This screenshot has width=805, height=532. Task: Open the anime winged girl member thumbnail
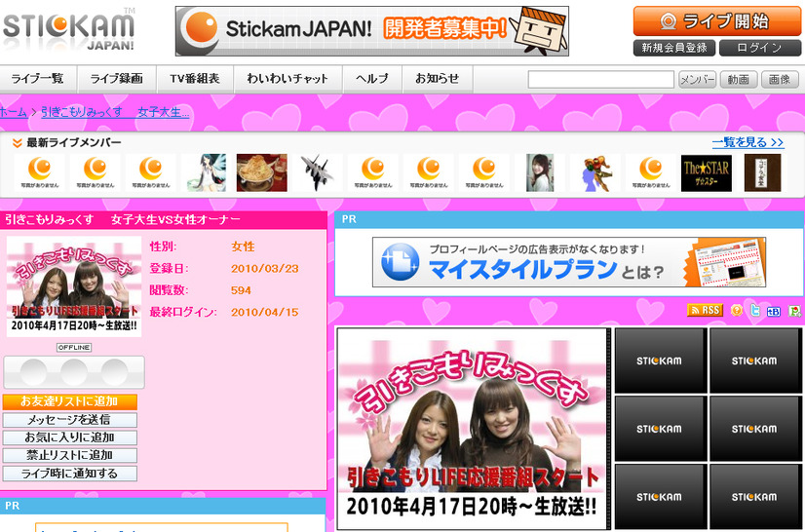pyautogui.click(x=207, y=172)
